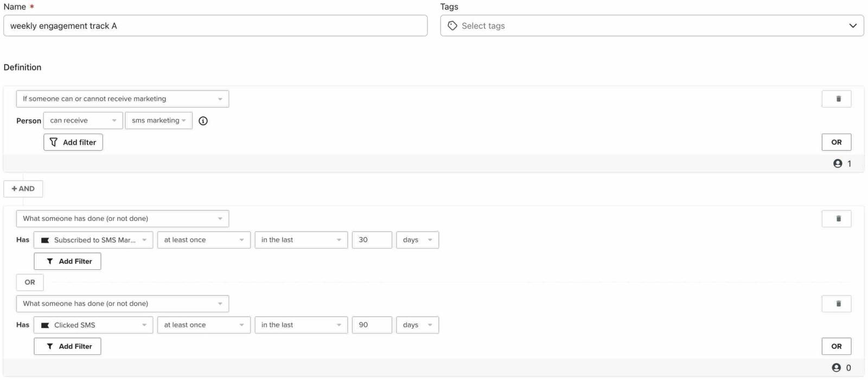Click the 30 days value field
This screenshot has width=868, height=380.
372,240
